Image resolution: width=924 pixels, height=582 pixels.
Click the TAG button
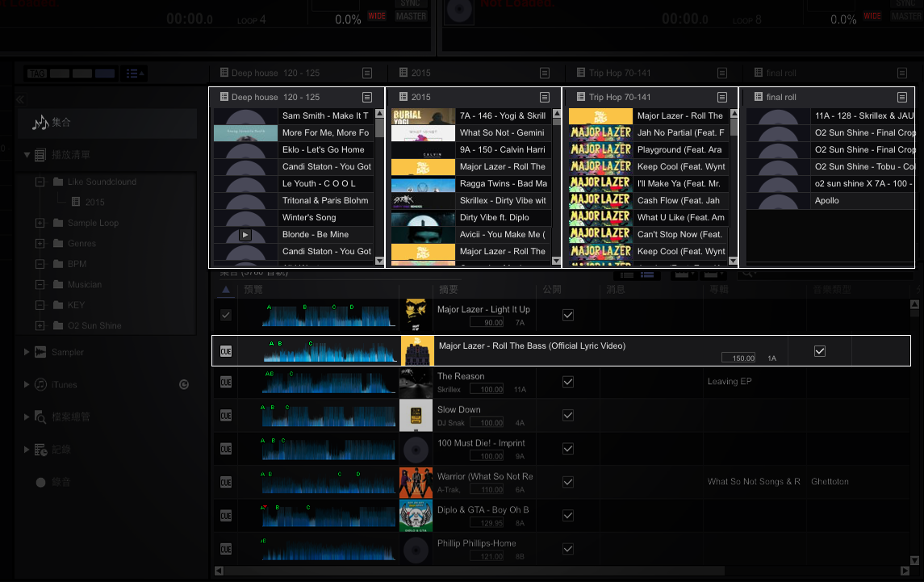(36, 73)
